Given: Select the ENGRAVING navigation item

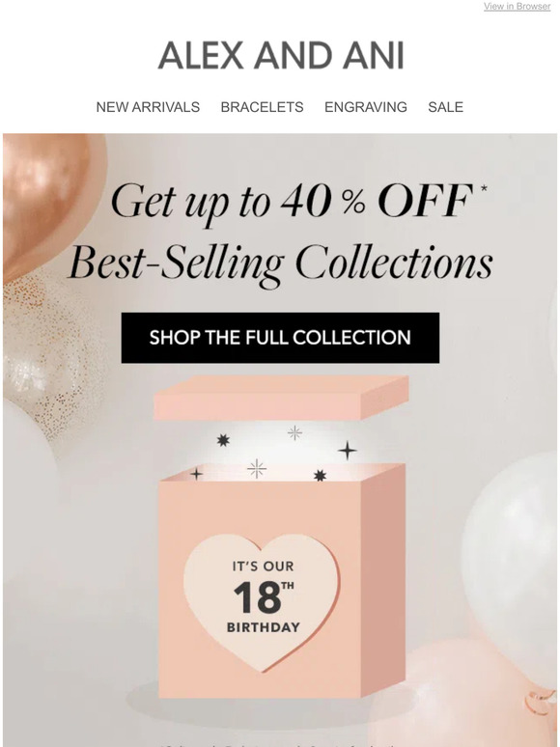Looking at the screenshot, I should click(x=366, y=107).
